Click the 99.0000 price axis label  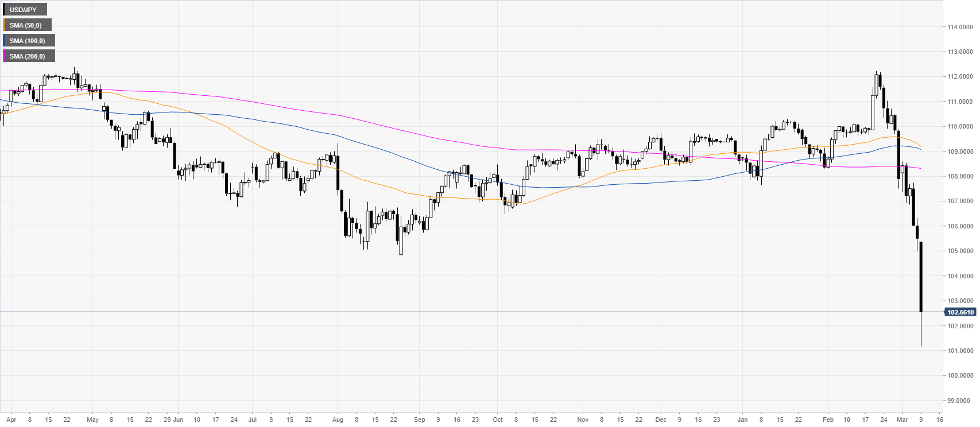pyautogui.click(x=960, y=401)
